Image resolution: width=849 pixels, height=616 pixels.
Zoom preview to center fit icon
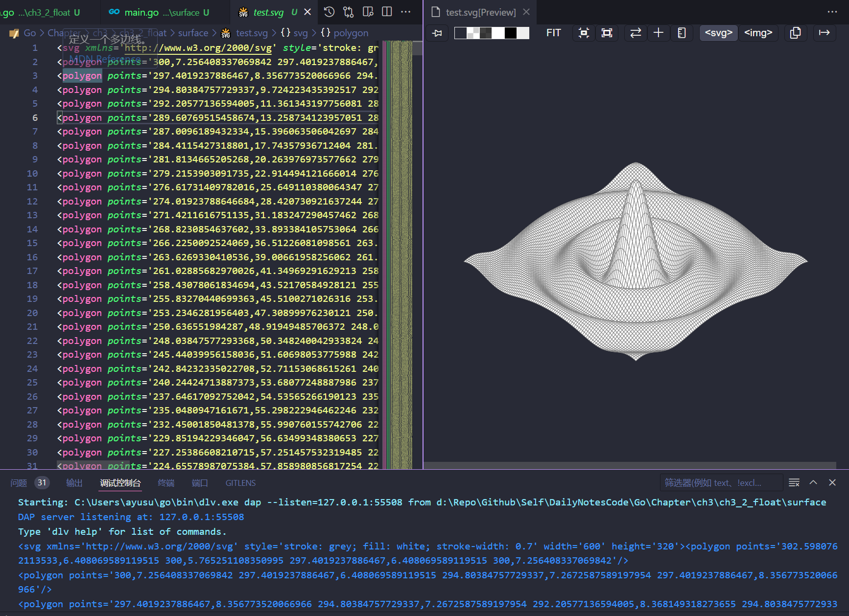tap(584, 33)
